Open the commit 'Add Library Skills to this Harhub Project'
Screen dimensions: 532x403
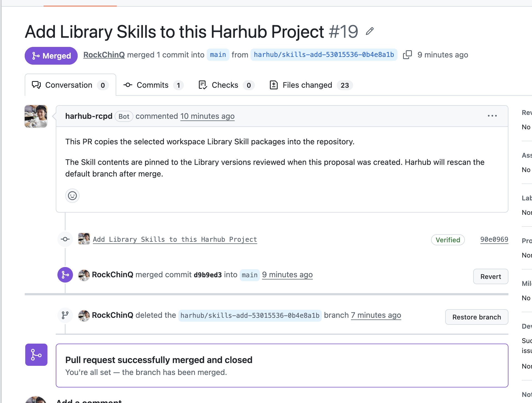pyautogui.click(x=175, y=239)
